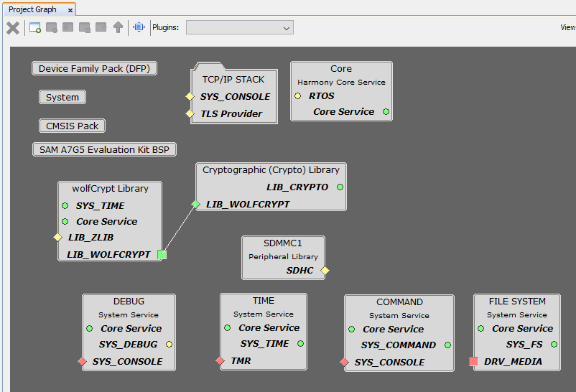The width and height of the screenshot is (576, 392).
Task: Select the DEBUG module title
Action: tap(129, 302)
